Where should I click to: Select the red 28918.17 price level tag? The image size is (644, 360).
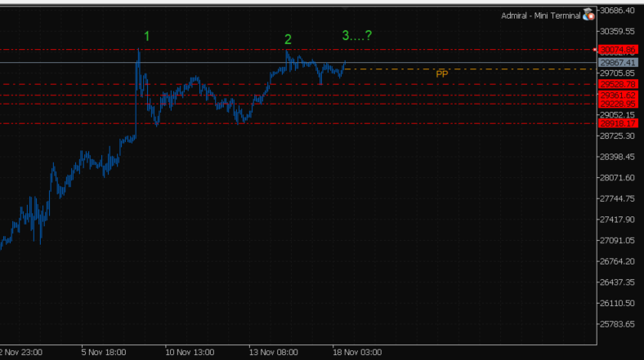tap(618, 123)
